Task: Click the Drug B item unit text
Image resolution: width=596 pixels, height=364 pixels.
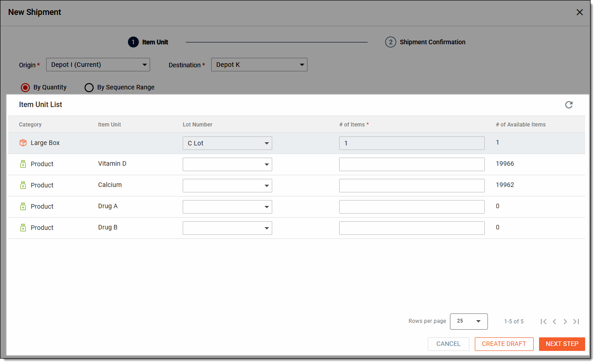Action: pos(108,227)
